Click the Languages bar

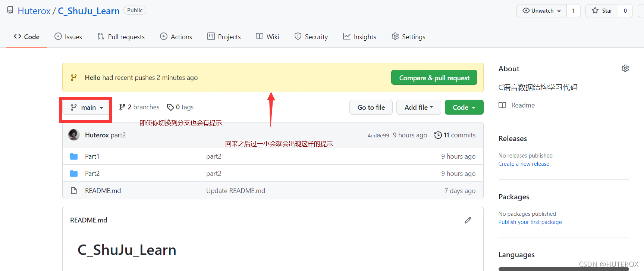(x=564, y=269)
